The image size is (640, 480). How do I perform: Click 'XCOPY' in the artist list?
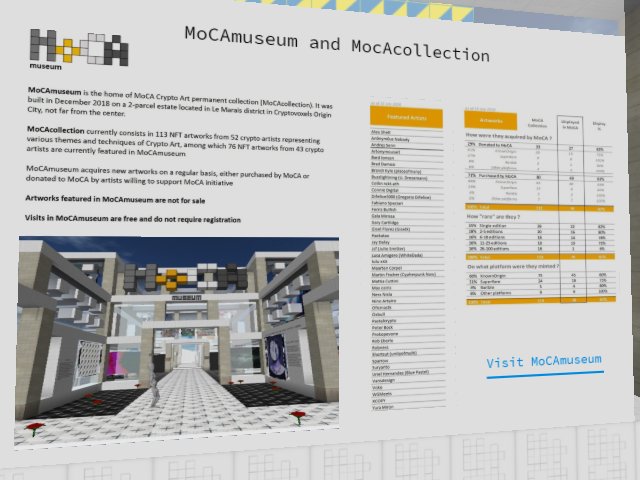[x=379, y=401]
